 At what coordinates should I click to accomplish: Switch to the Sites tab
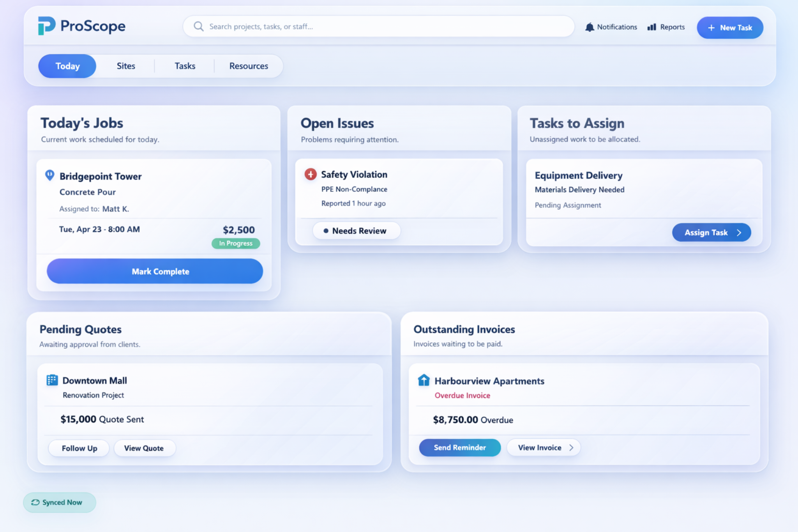pyautogui.click(x=125, y=66)
